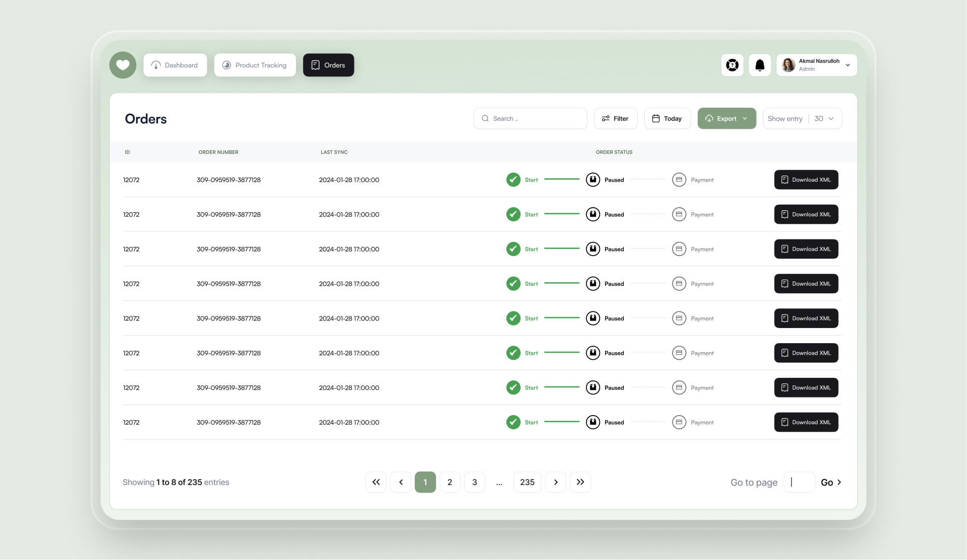Go to previous page arrow
This screenshot has width=967, height=560.
(401, 482)
